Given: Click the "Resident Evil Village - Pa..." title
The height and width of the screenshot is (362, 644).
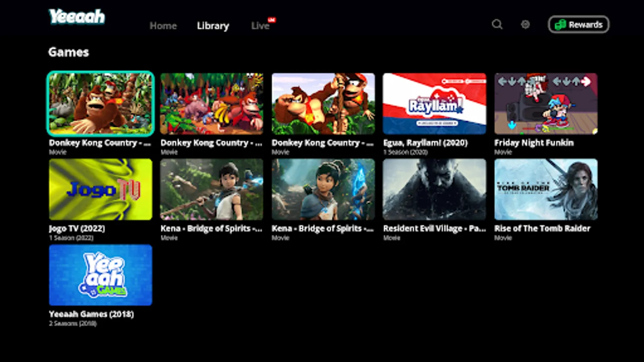Looking at the screenshot, I should [435, 228].
